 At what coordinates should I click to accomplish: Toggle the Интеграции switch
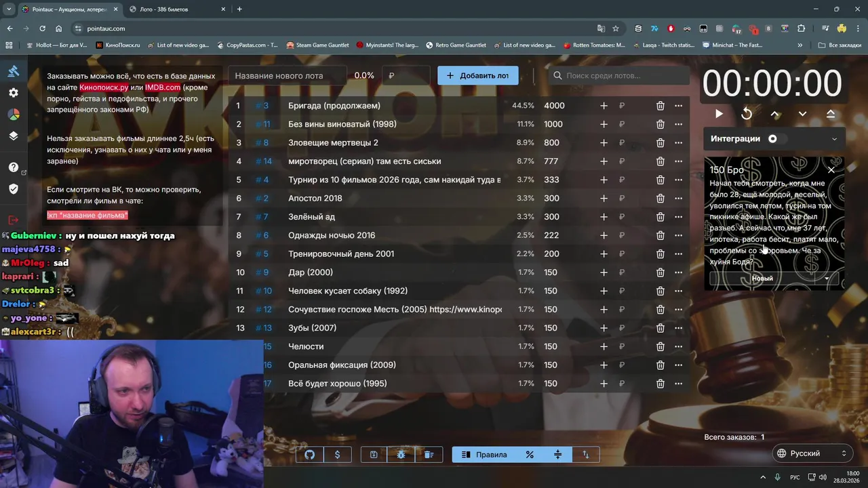coord(777,139)
